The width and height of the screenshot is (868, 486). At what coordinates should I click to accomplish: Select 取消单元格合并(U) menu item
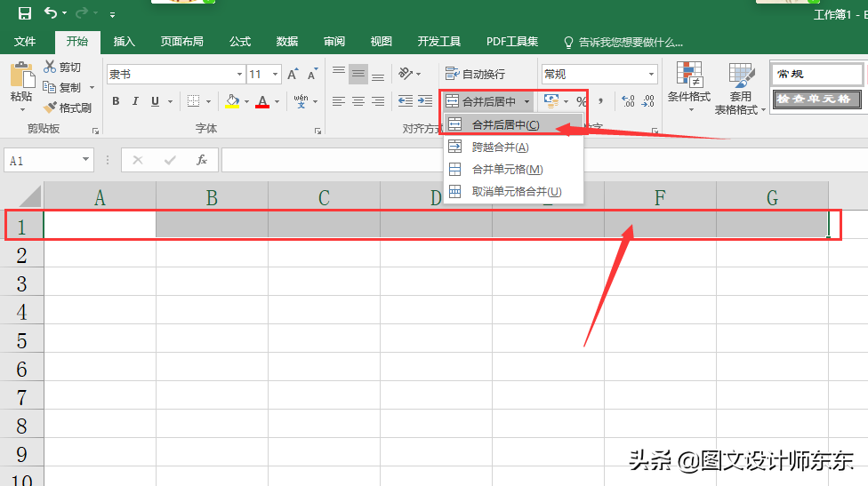point(514,191)
